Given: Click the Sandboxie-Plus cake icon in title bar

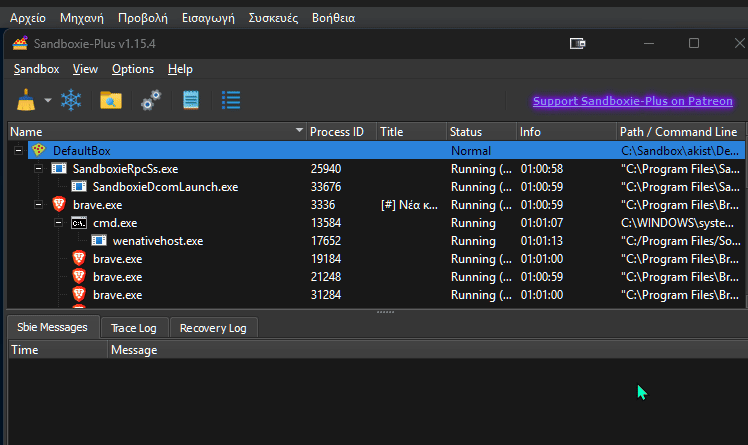Looking at the screenshot, I should click(20, 43).
